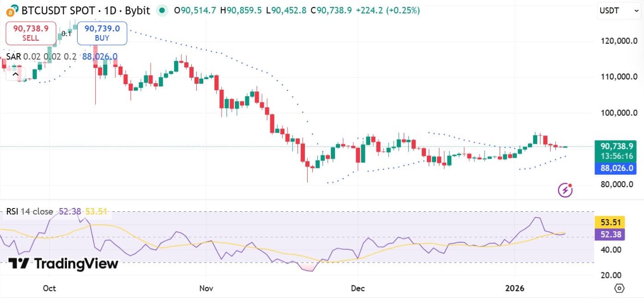Click the TradingView logo
Image resolution: width=644 pixels, height=301 pixels.
63,264
